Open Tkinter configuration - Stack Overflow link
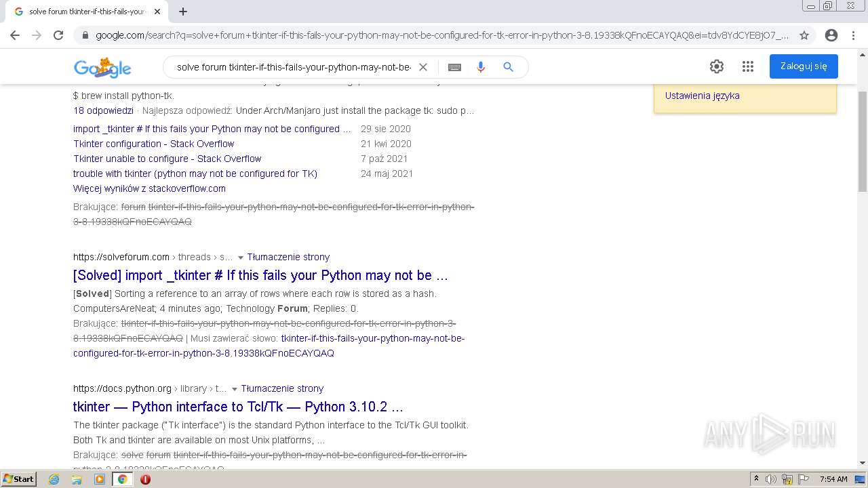This screenshot has width=868, height=488. point(153,144)
